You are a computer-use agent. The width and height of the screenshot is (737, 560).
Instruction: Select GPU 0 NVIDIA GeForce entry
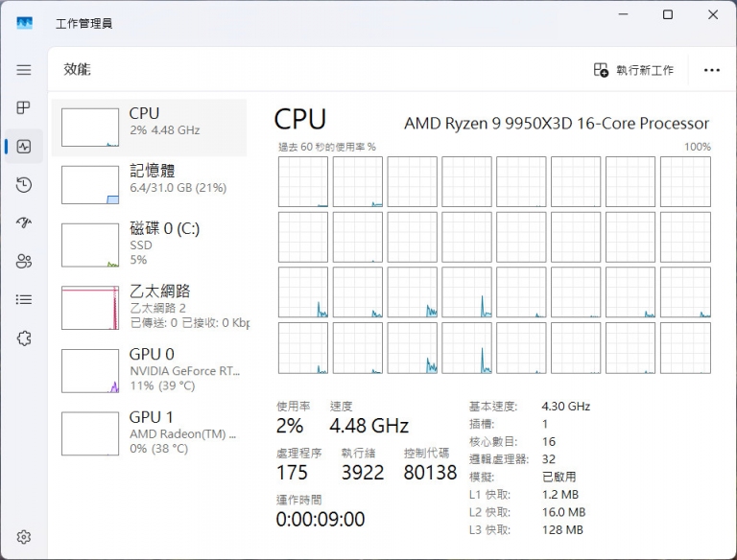click(x=149, y=369)
